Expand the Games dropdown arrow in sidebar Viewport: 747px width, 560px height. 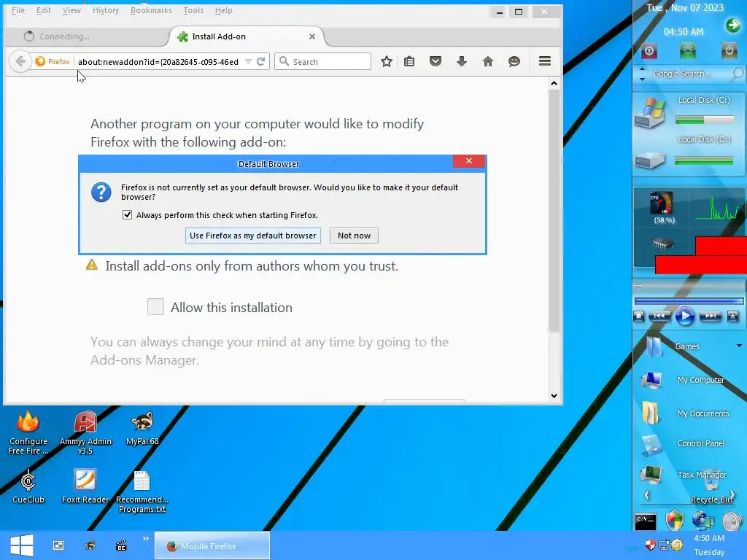(740, 346)
